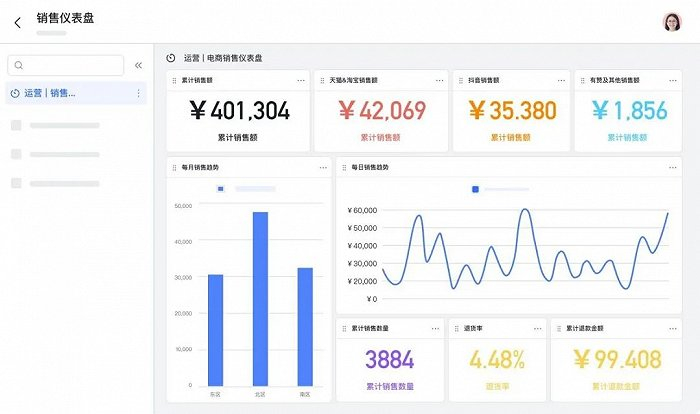Click the 每月销售趋势 card title

point(200,167)
